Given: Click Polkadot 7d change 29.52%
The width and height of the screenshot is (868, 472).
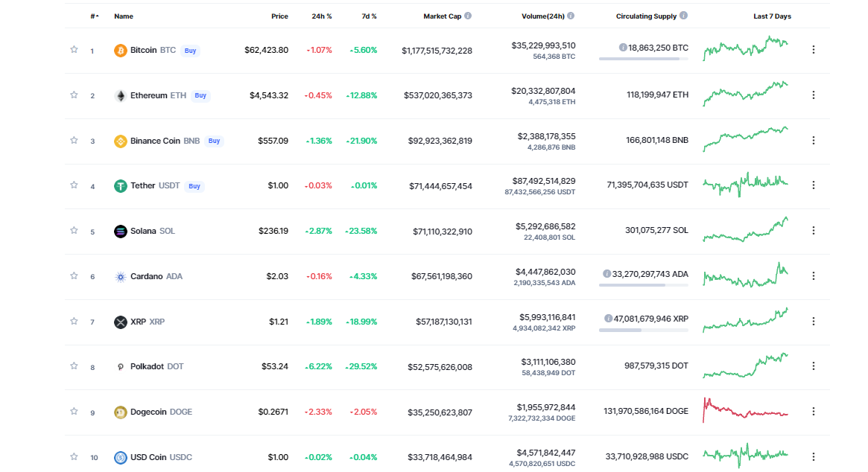Looking at the screenshot, I should [361, 367].
